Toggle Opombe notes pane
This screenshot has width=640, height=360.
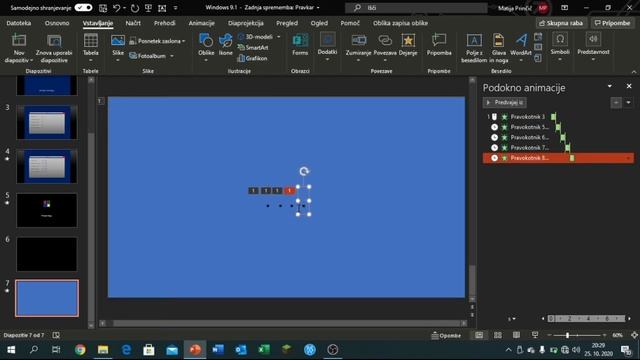click(446, 336)
